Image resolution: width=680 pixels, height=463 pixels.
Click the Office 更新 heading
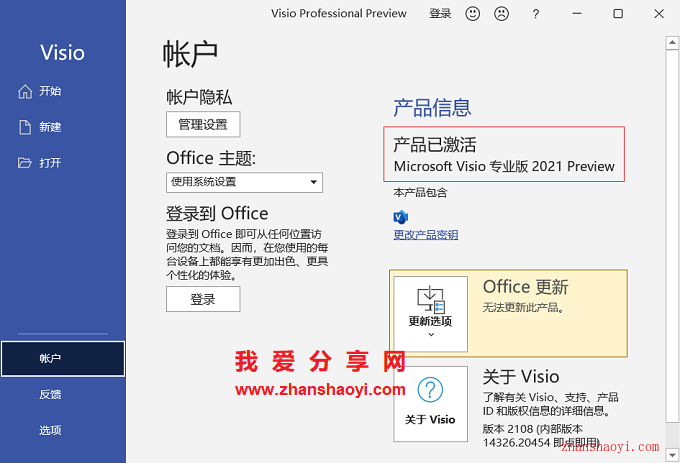pos(526,287)
